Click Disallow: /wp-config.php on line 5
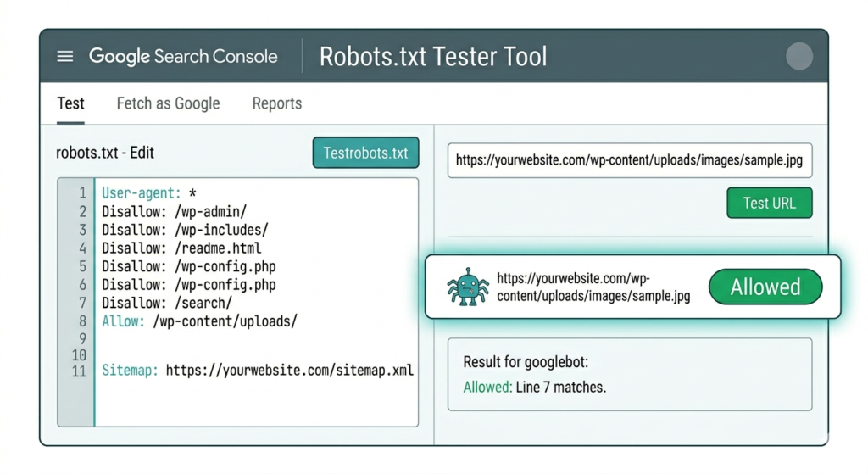 point(189,266)
